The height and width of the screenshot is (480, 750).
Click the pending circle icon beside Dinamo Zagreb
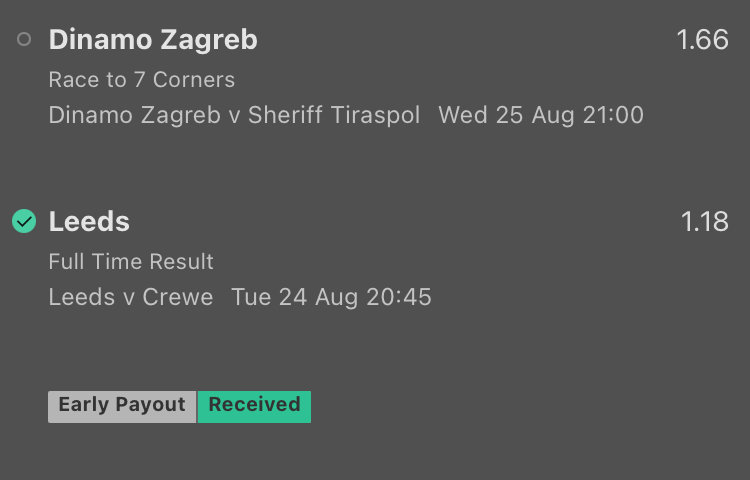(x=24, y=40)
